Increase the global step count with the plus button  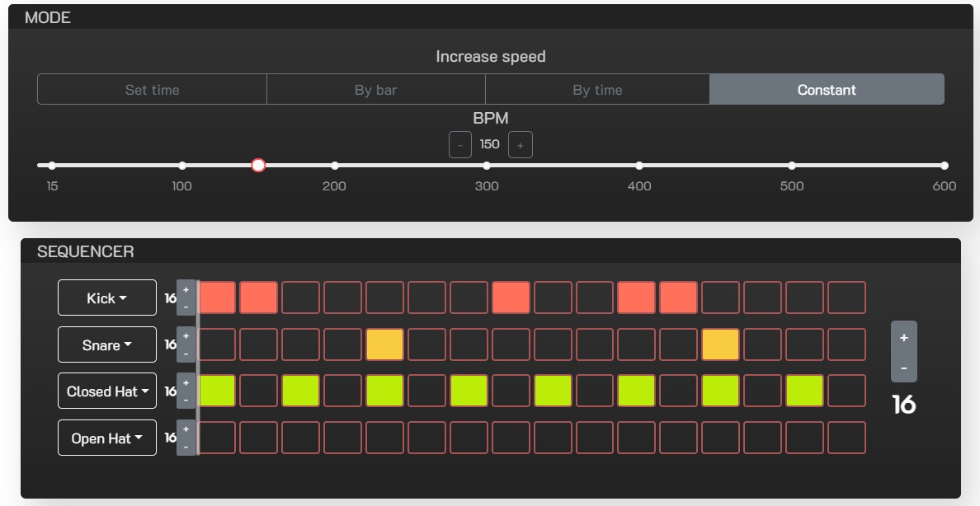[903, 338]
